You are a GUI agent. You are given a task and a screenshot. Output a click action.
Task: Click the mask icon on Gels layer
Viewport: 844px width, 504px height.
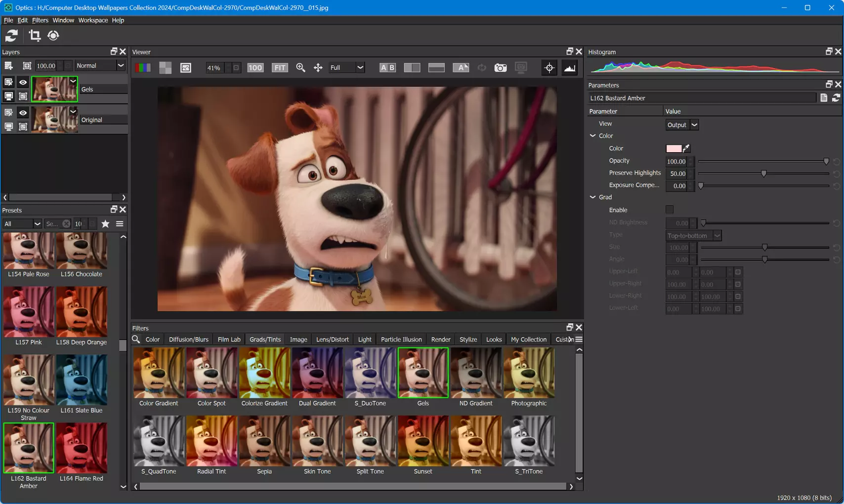[23, 96]
